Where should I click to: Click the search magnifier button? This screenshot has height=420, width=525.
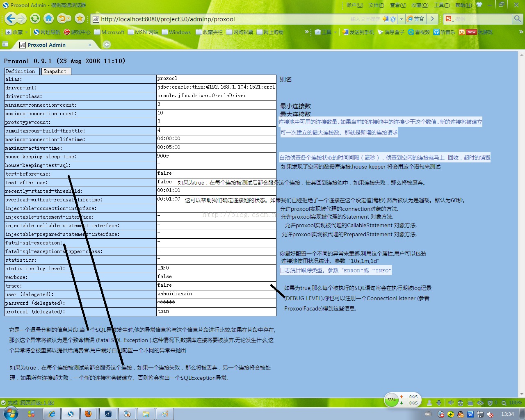(518, 19)
